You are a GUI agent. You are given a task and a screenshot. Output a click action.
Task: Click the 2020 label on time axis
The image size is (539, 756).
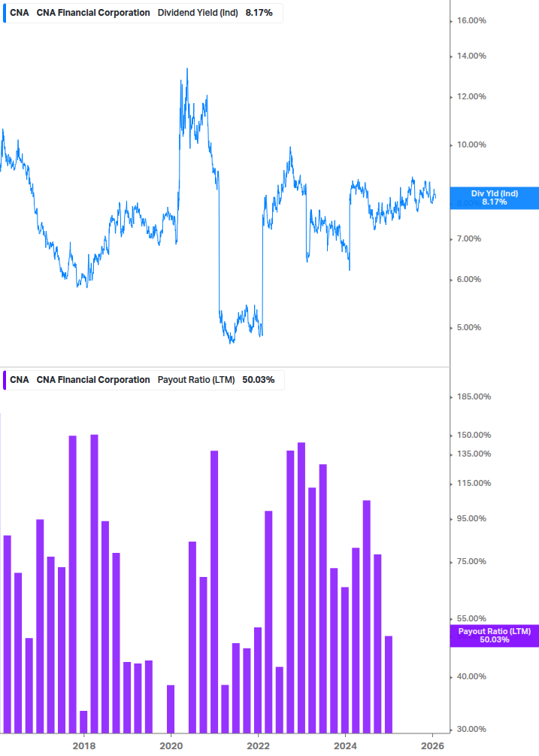[171, 746]
